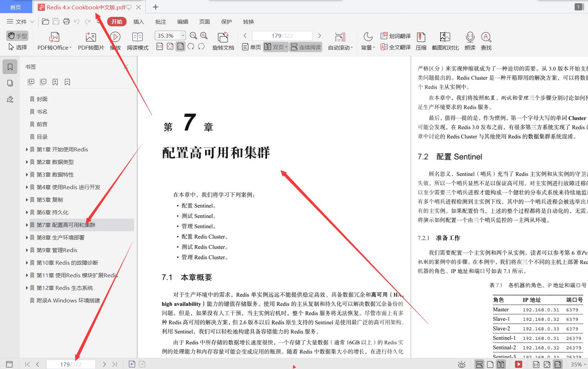Zoom out with the minus magnifier icon

tap(193, 36)
